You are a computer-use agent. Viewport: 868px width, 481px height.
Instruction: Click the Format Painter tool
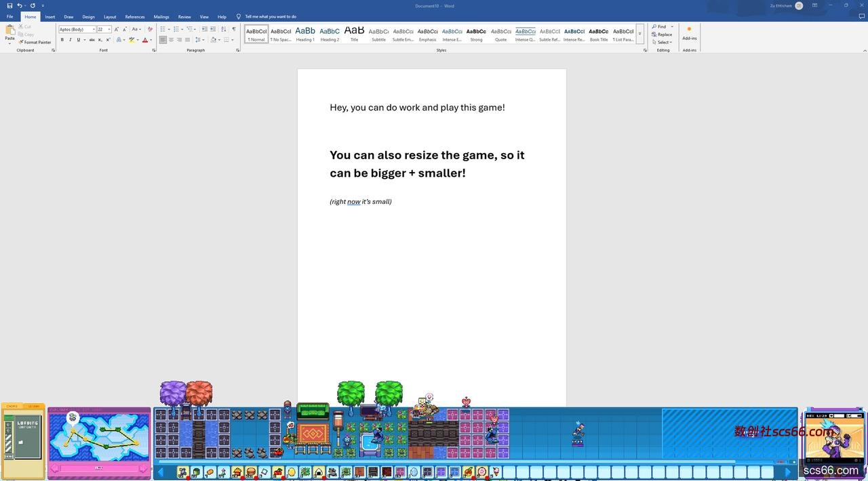pos(35,42)
